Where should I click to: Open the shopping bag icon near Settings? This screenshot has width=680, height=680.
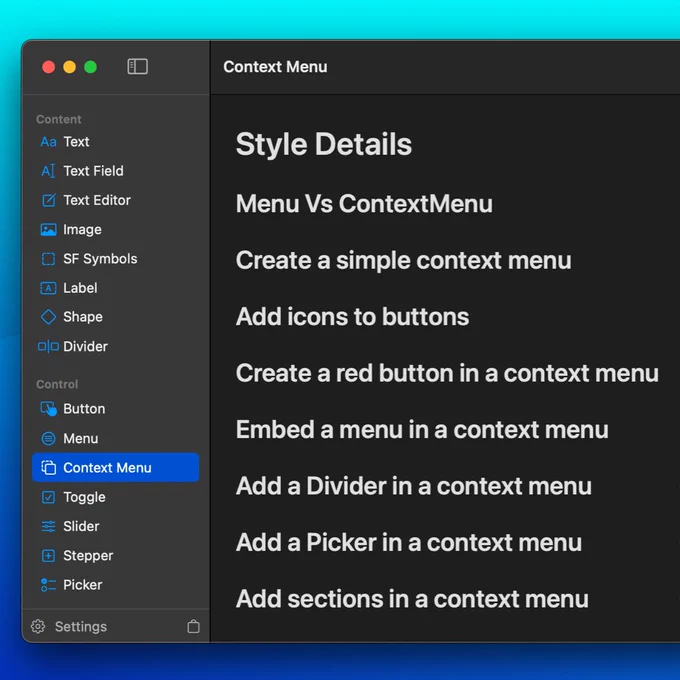pos(193,626)
